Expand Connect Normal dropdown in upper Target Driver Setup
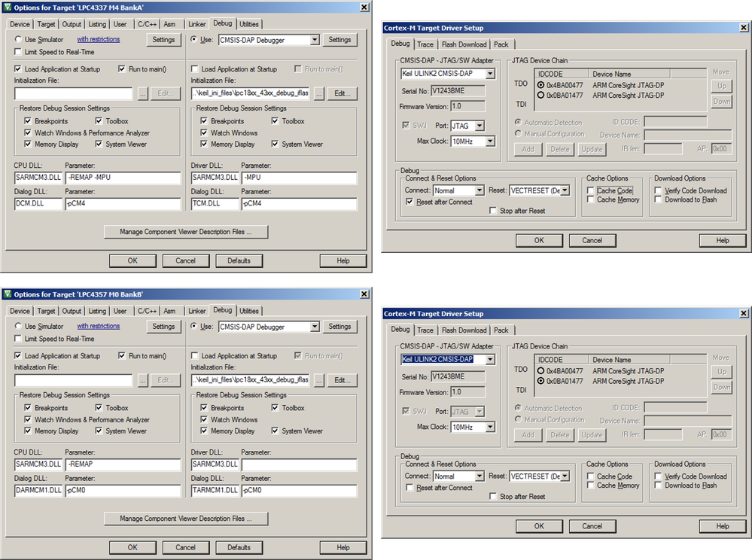 tap(480, 190)
